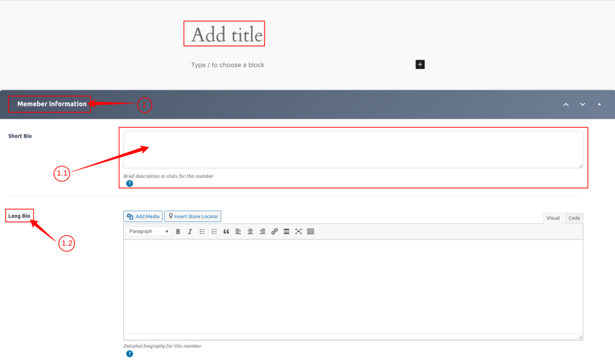Move Member Information panel down
The width and height of the screenshot is (615, 364).
582,105
